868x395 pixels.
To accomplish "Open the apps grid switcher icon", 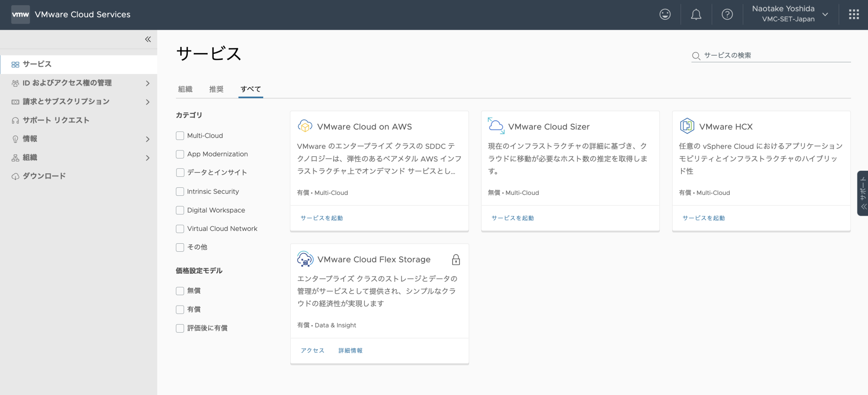I will 854,14.
